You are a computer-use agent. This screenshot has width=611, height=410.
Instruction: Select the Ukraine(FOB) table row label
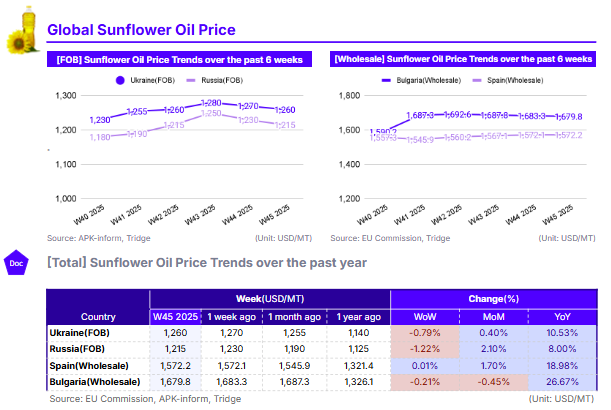click(x=81, y=333)
